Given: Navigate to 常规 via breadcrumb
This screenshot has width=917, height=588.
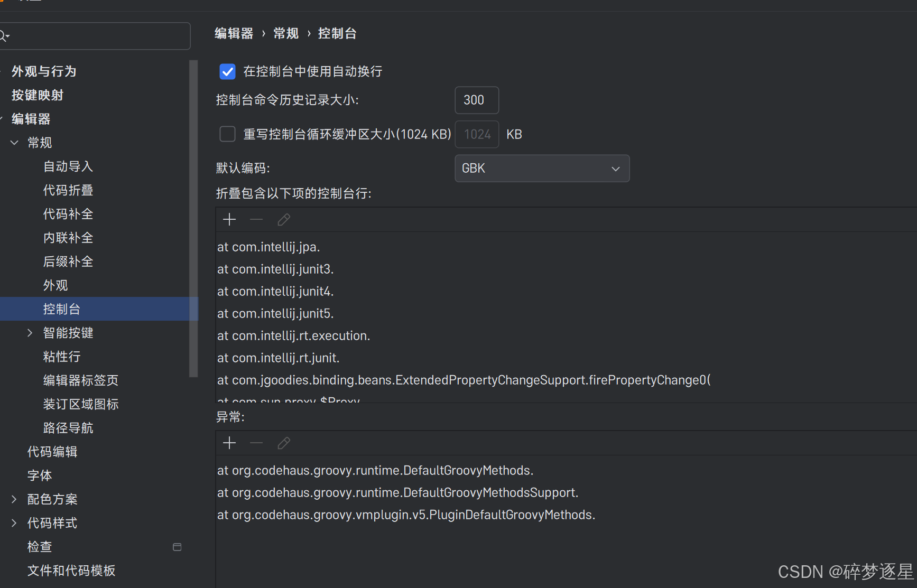Looking at the screenshot, I should tap(285, 33).
